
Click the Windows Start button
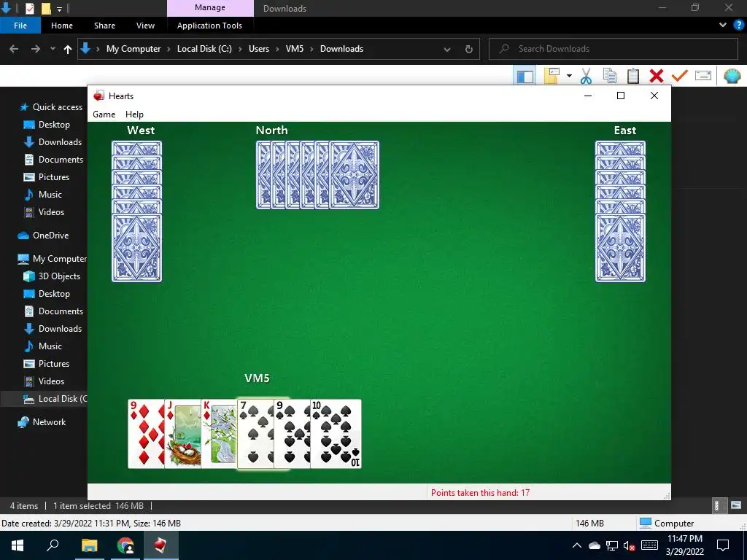pyautogui.click(x=18, y=545)
